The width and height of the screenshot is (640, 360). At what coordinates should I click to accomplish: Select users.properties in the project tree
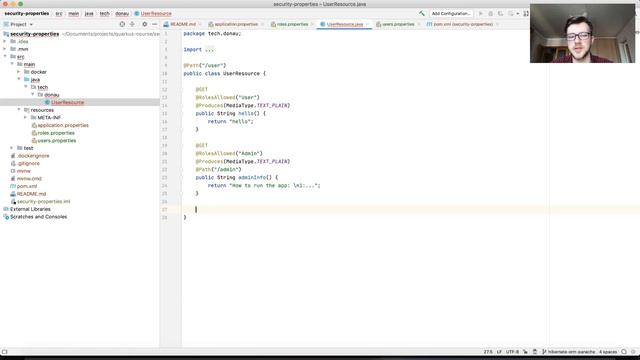57,140
